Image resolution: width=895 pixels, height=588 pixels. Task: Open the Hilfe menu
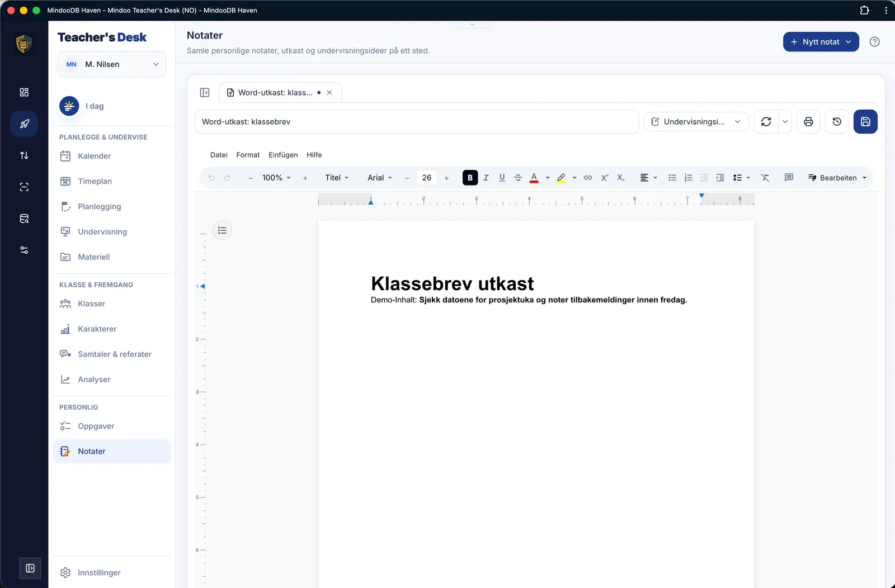(x=314, y=155)
